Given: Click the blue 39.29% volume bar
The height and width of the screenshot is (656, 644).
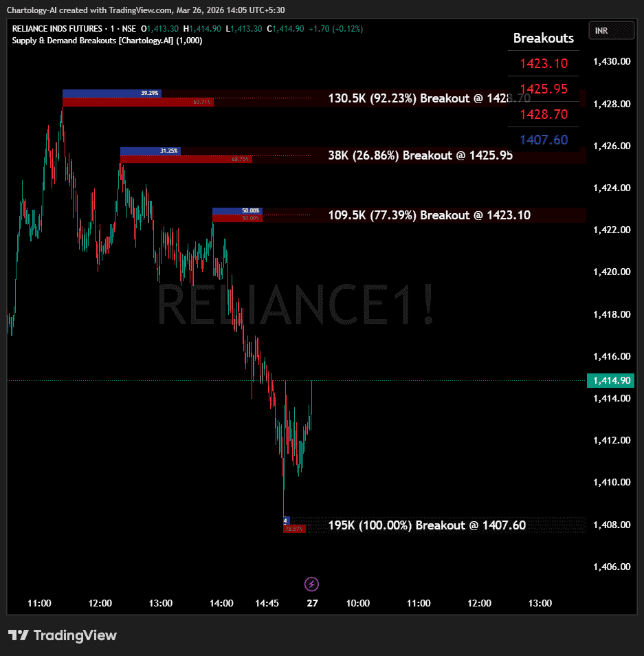Looking at the screenshot, I should (x=112, y=93).
